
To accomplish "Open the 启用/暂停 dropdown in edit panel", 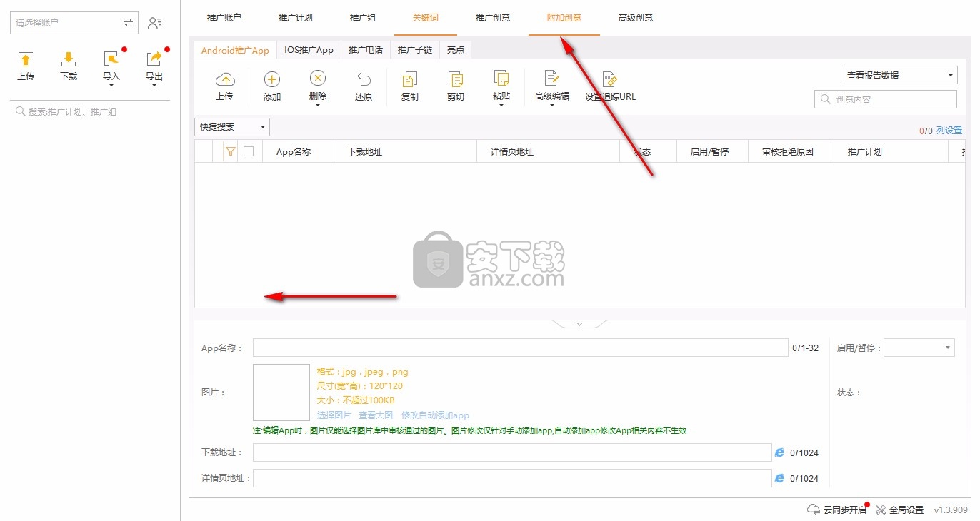I will tap(919, 348).
